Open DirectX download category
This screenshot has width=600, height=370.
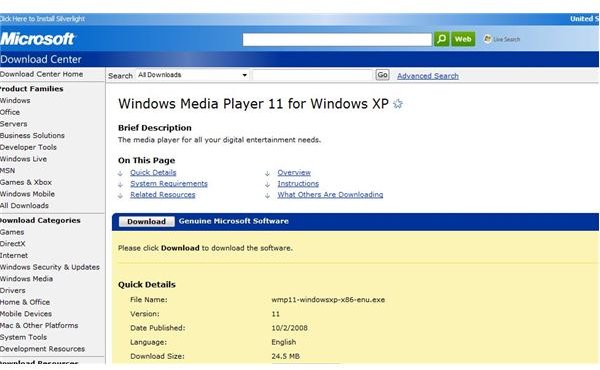(13, 244)
